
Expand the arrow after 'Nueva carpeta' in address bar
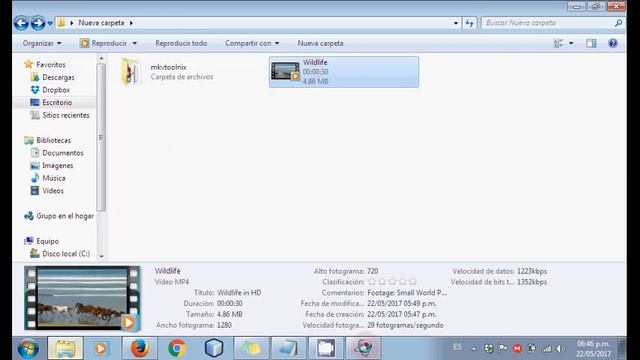point(131,23)
